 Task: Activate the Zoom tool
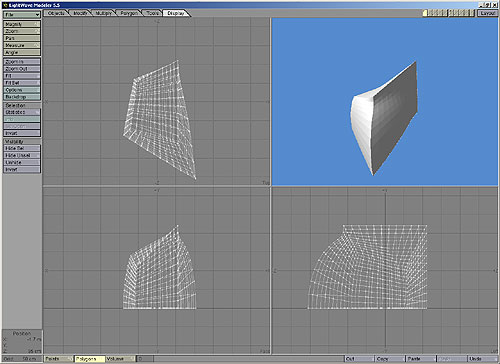point(22,31)
